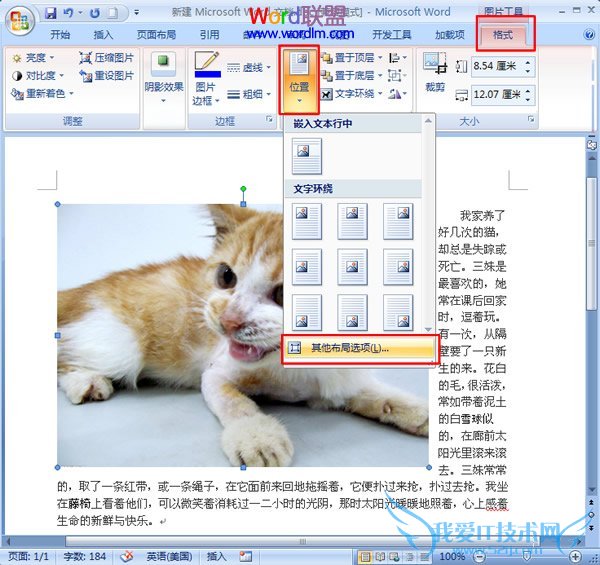Open the 虚线 dashes dropdown
Viewport: 600px width, 565px height.
click(x=249, y=68)
